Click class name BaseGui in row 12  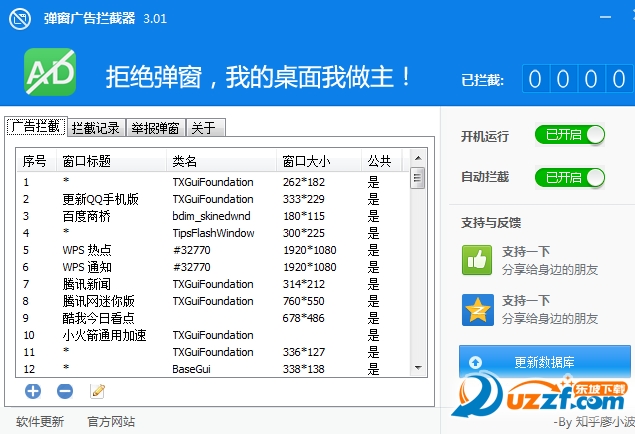pyautogui.click(x=192, y=369)
